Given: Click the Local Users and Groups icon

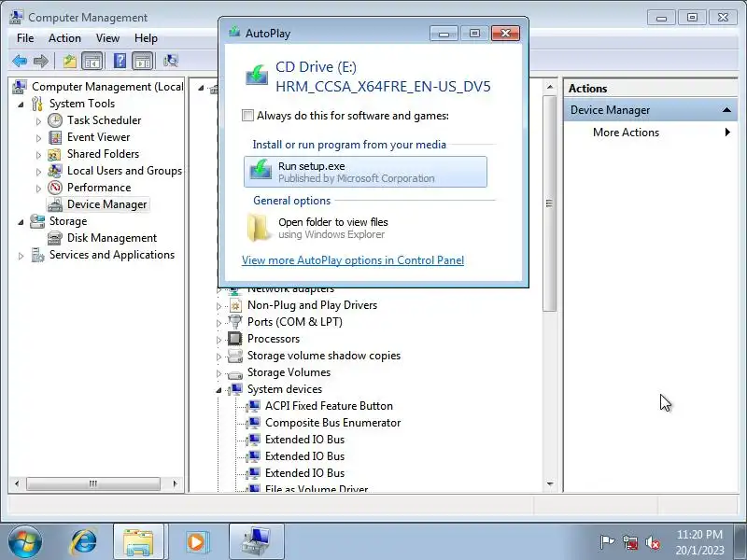Looking at the screenshot, I should coord(55,171).
